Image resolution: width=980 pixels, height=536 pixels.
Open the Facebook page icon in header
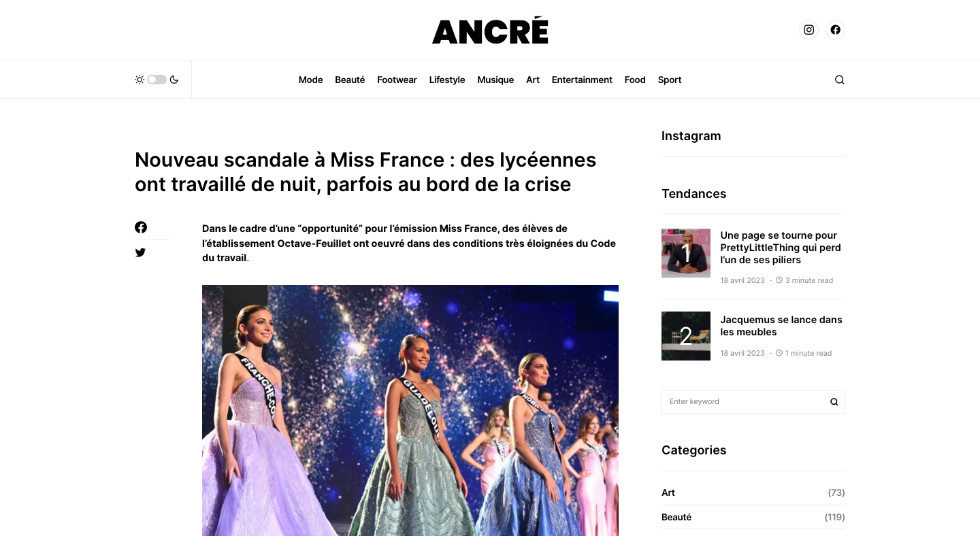835,30
